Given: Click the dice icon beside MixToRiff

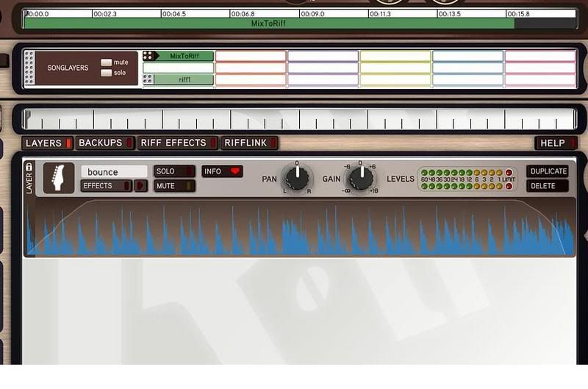Looking at the screenshot, I should coord(148,56).
